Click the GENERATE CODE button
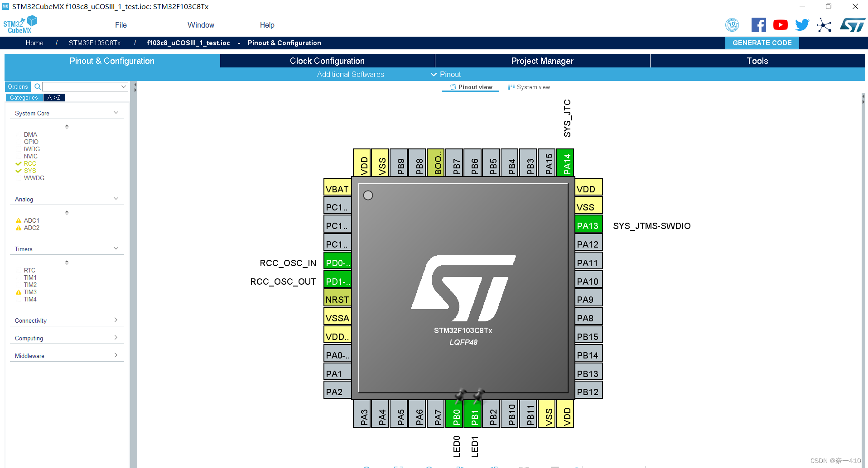Screen dimensions: 868x468 click(x=762, y=43)
